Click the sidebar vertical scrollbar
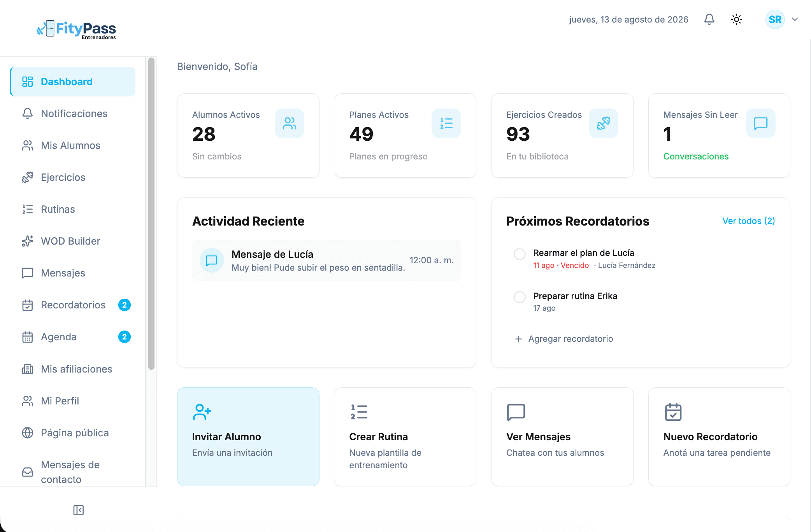This screenshot has width=811, height=532. pyautogui.click(x=151, y=213)
